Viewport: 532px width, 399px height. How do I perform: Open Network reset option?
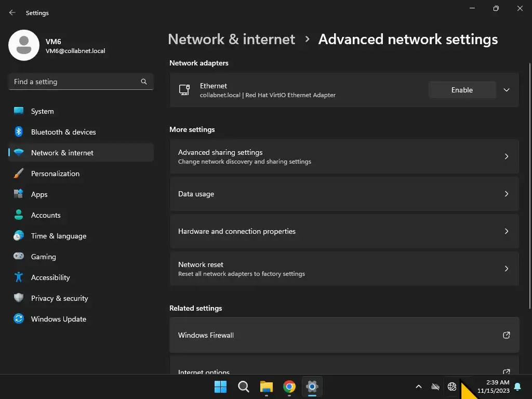click(344, 269)
